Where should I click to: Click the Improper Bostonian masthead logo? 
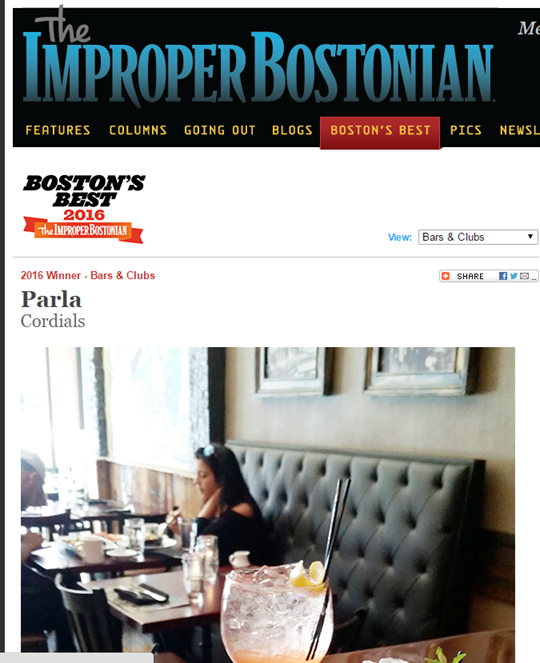point(258,57)
